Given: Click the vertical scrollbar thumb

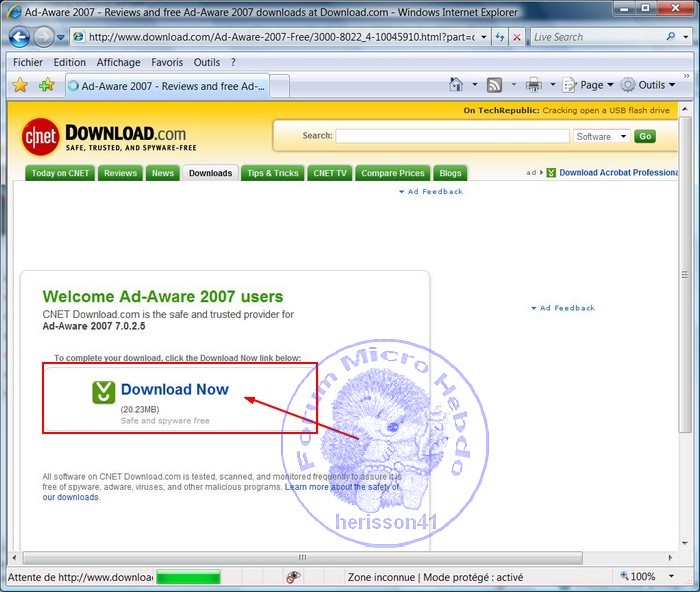Looking at the screenshot, I should point(685,275).
